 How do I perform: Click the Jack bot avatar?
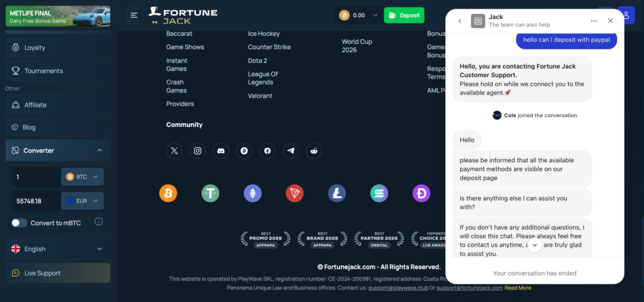tap(478, 21)
